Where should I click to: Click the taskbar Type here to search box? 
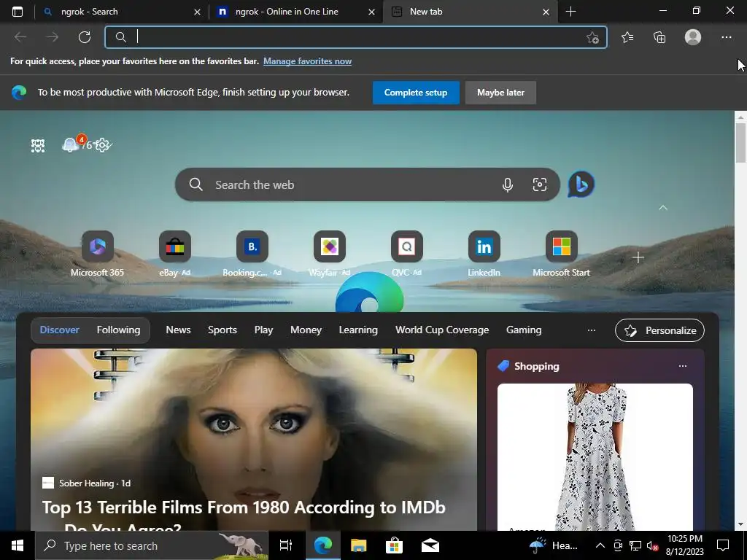click(x=152, y=545)
